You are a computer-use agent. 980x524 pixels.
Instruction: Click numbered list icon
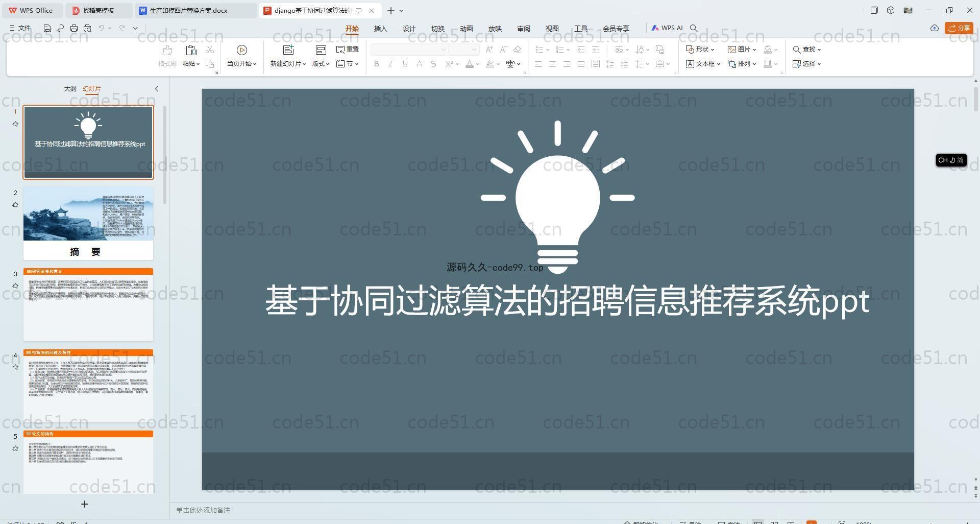pyautogui.click(x=559, y=50)
